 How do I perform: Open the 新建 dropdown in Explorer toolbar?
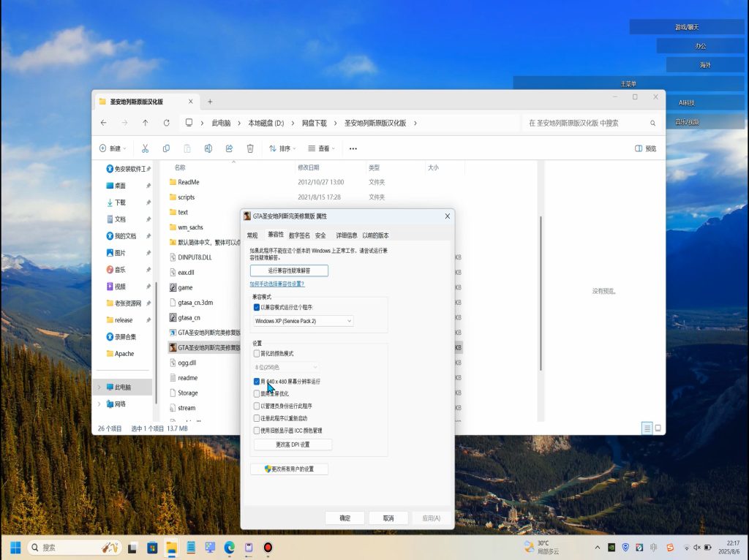[x=113, y=148]
